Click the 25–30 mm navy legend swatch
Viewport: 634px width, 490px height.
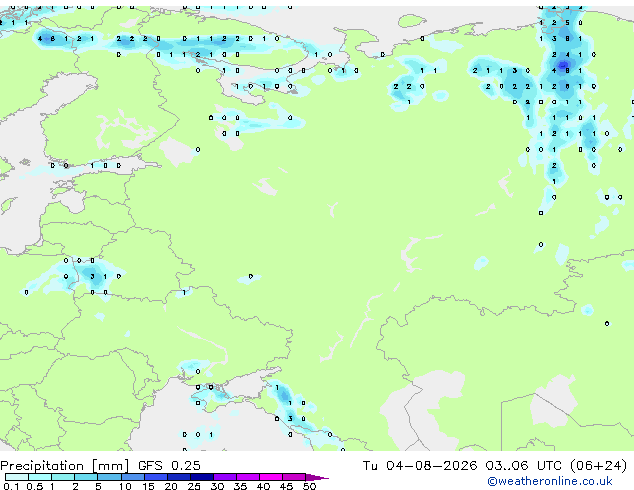(201, 477)
